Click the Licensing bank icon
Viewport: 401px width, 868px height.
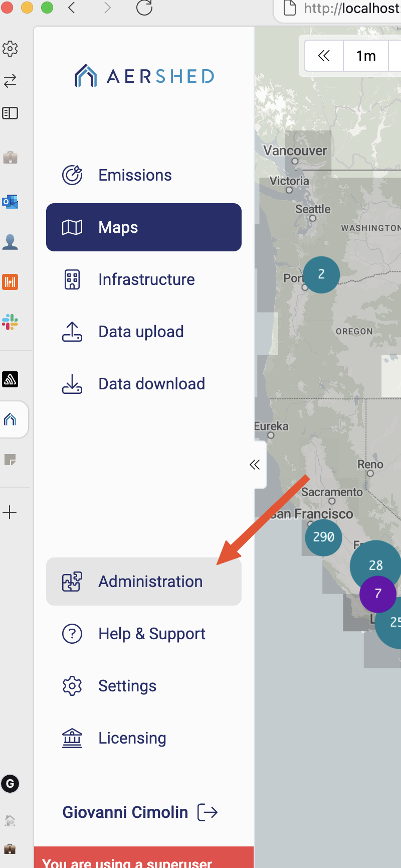[72, 738]
